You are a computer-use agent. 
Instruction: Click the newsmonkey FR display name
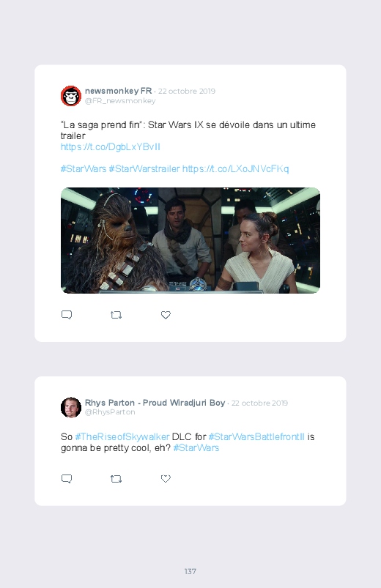(x=118, y=91)
